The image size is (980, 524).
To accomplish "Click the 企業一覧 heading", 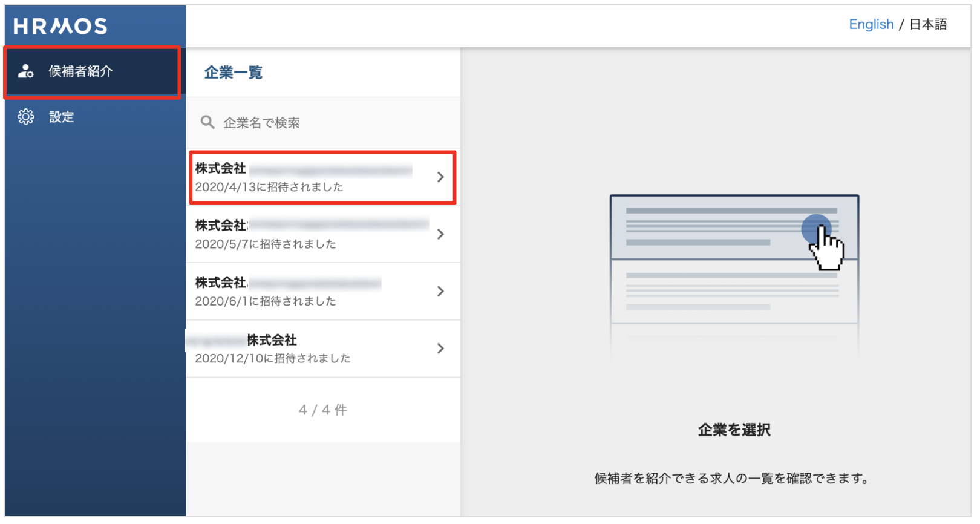I will pos(234,73).
